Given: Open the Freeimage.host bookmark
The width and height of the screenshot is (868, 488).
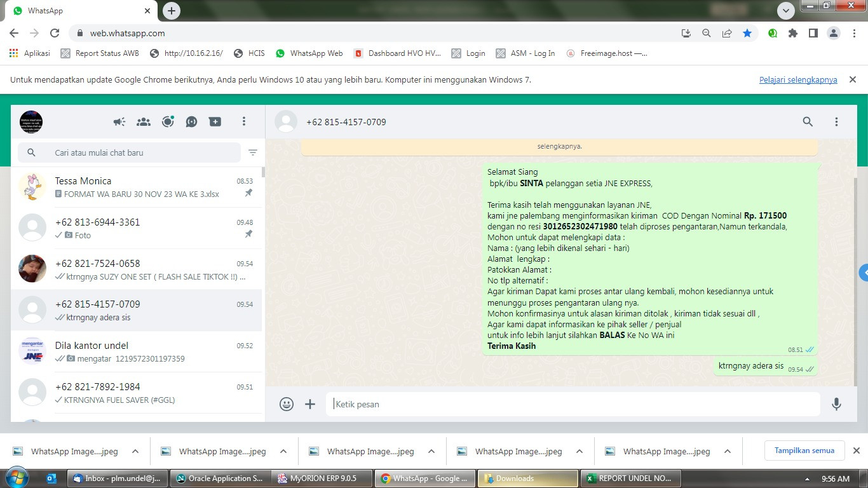Looking at the screenshot, I should tap(607, 53).
